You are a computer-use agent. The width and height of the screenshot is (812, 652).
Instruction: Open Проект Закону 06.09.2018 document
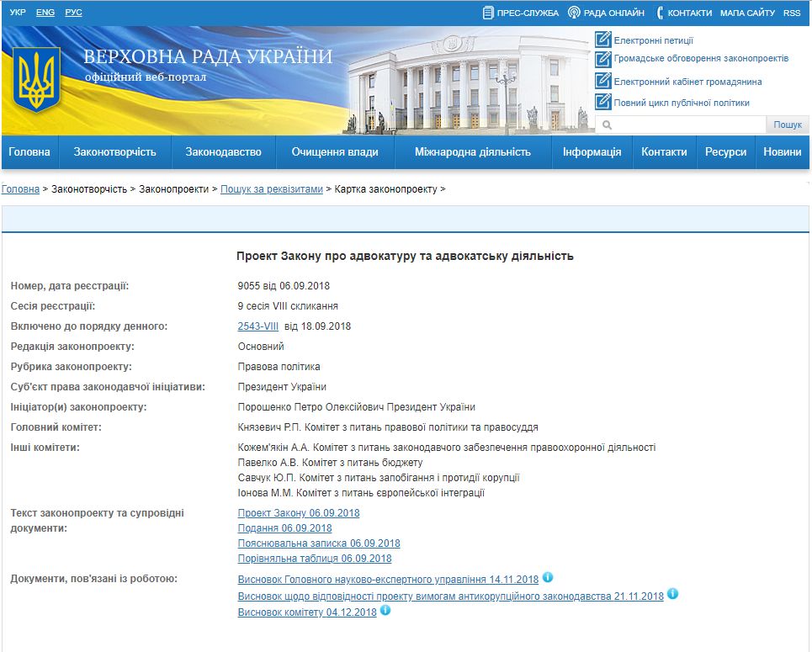[x=299, y=513]
